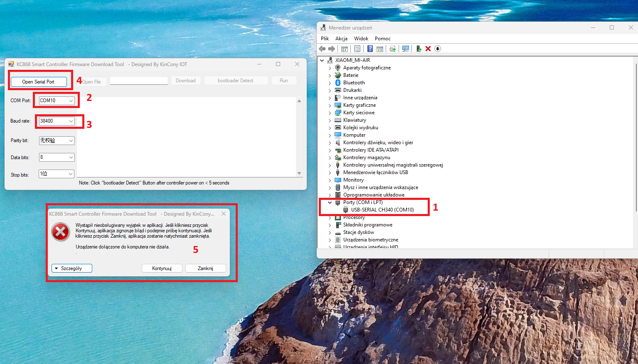This screenshot has width=638, height=364.
Task: Click the log scrollbar down arrow
Action: (x=299, y=173)
